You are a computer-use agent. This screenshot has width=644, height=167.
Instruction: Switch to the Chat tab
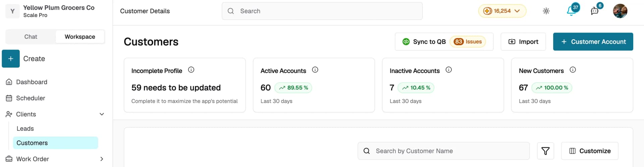point(31,37)
